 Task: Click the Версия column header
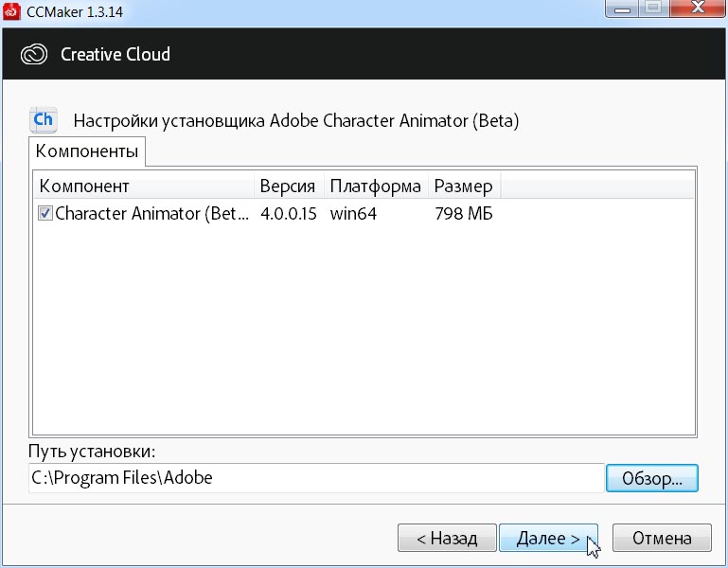288,186
